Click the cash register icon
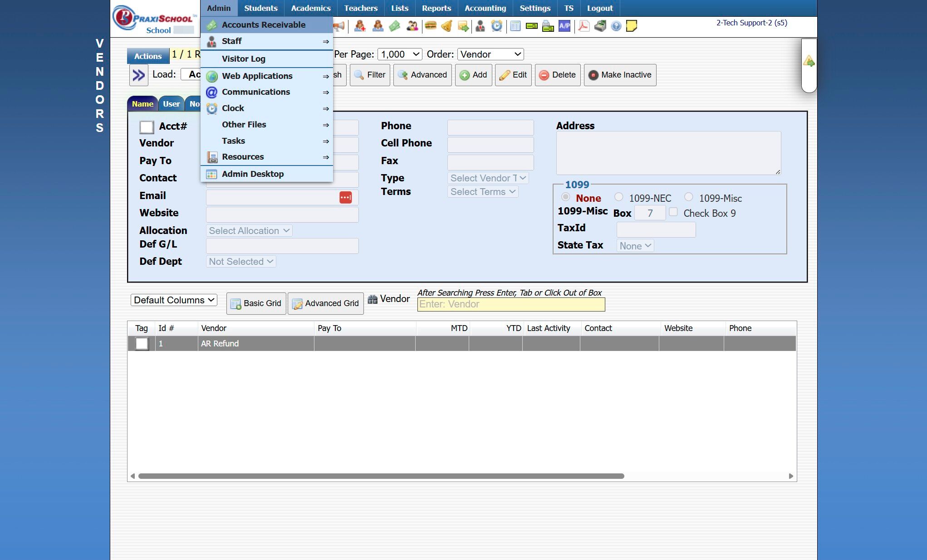Screen dimensions: 927x560 600,26
